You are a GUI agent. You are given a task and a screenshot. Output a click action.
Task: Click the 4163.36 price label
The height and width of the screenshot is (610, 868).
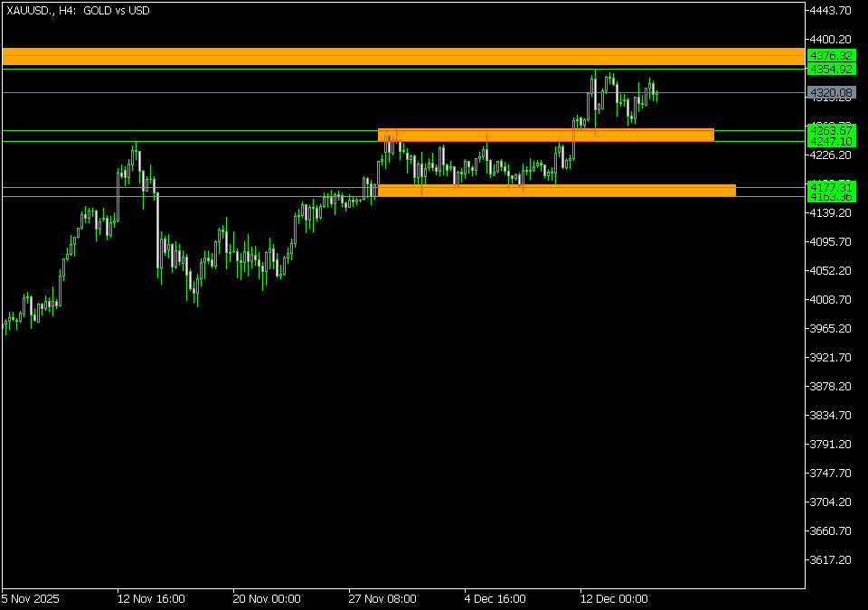832,196
